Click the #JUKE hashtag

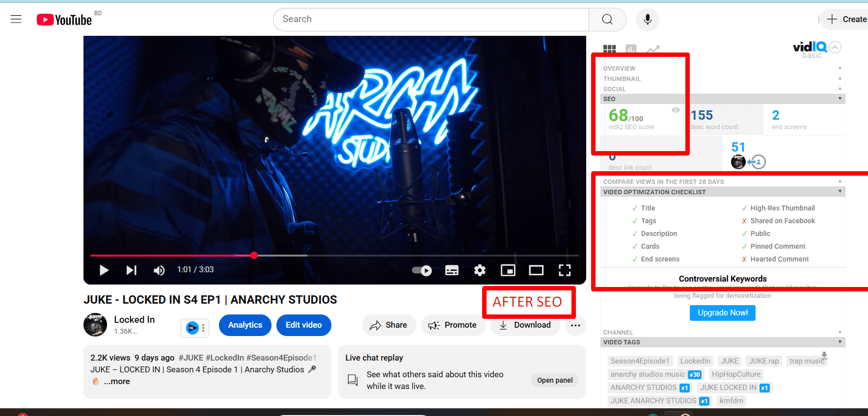[x=191, y=358]
